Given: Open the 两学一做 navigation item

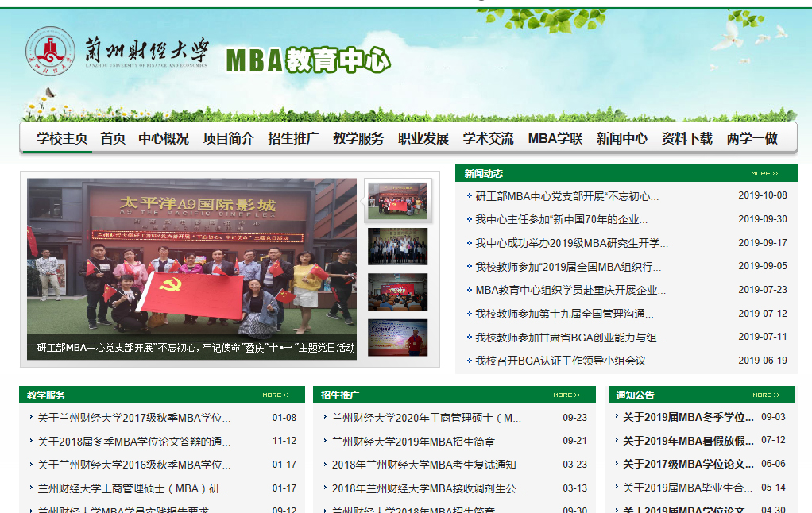Looking at the screenshot, I should click(752, 138).
